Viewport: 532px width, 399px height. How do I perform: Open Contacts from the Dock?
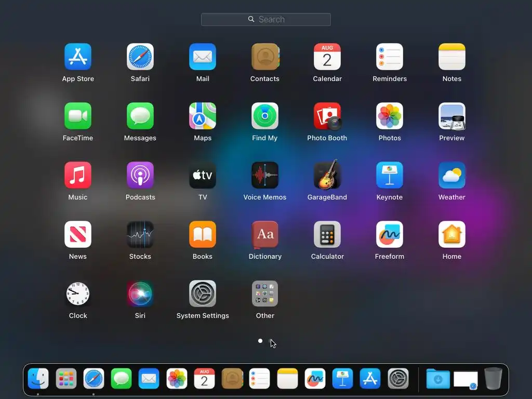click(232, 378)
